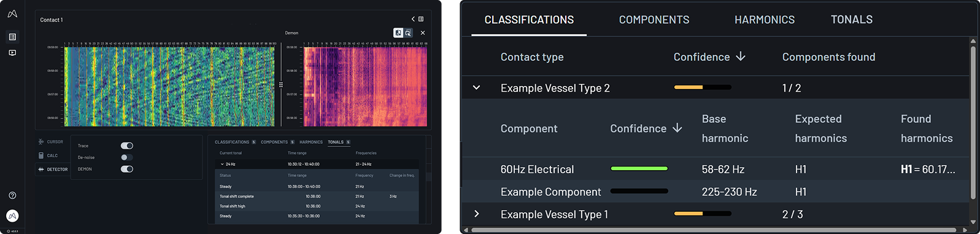Toggle the Demon split-view icon
Viewport: 980px width, 234px height.
point(398,33)
